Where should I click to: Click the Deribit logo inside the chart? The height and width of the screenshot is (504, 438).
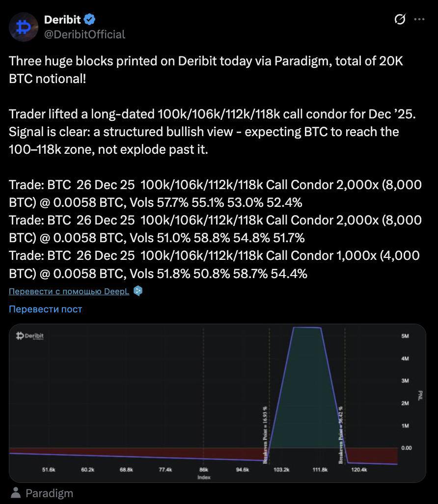click(x=30, y=336)
